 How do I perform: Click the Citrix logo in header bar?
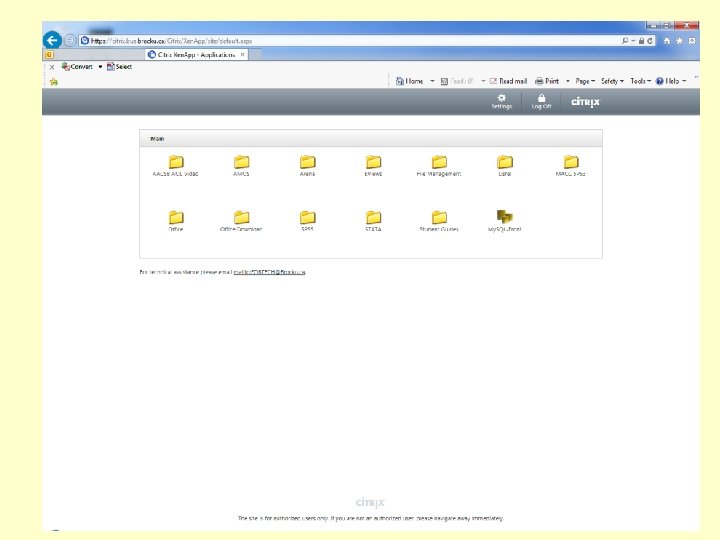tap(585, 101)
